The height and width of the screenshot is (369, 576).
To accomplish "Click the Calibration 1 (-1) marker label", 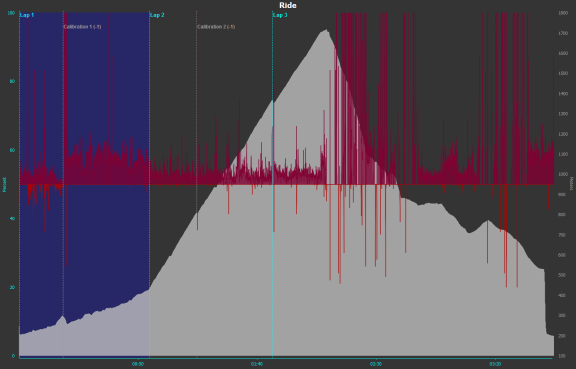I will tap(82, 27).
